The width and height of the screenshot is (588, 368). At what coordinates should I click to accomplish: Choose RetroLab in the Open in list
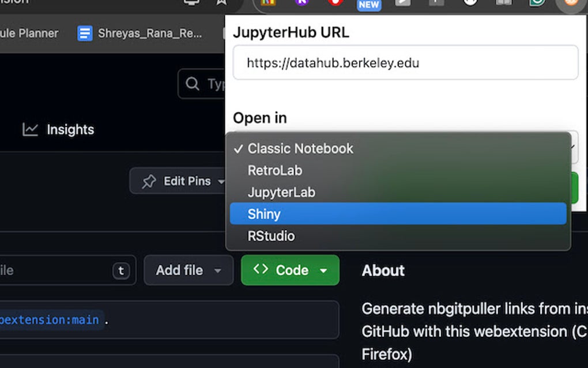pyautogui.click(x=275, y=170)
